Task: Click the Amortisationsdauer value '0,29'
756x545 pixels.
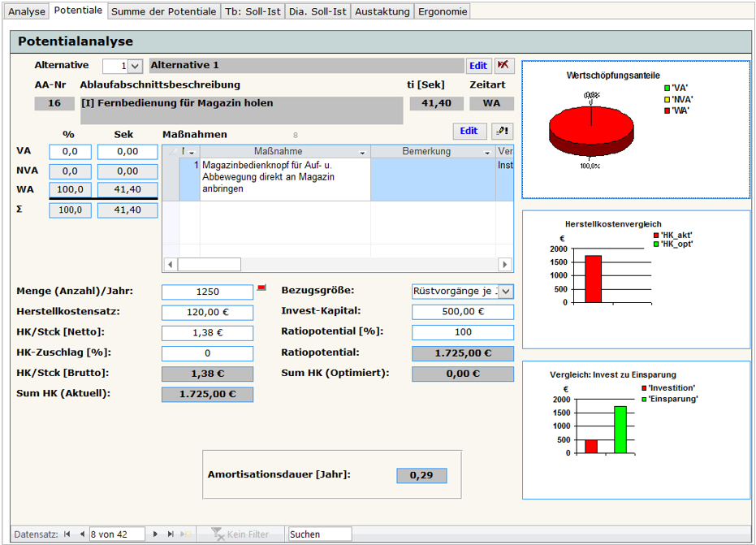Action: [x=421, y=475]
